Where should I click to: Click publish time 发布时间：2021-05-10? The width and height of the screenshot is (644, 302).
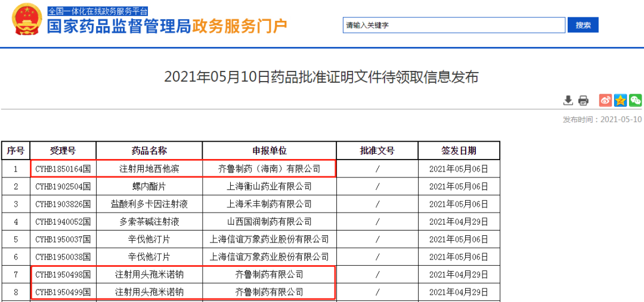coord(602,119)
